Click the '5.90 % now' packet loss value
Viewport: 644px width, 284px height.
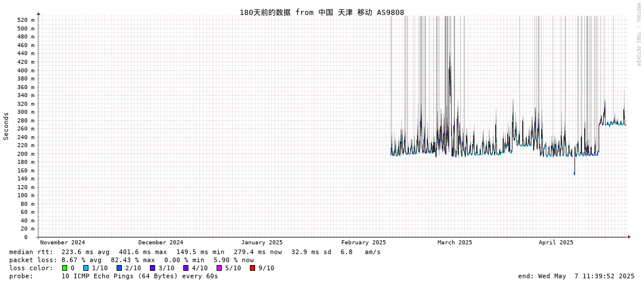(233, 260)
